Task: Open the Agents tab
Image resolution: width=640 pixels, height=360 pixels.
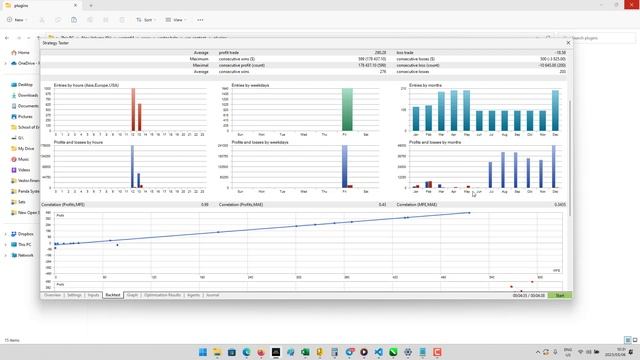Action: (193, 295)
